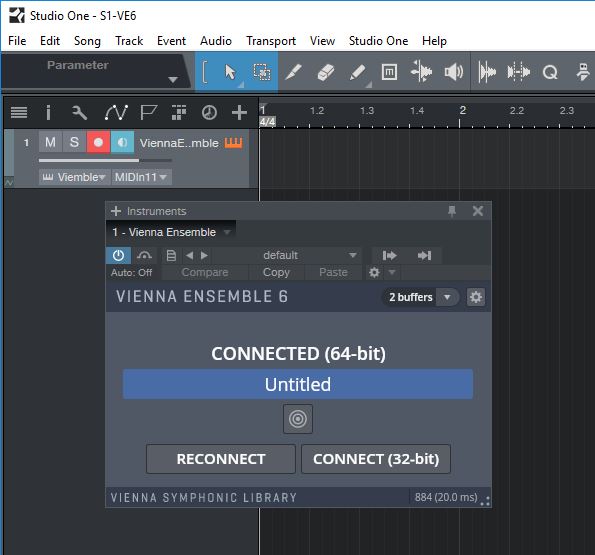Image resolution: width=595 pixels, height=555 pixels.
Task: Select next preset arrow
Action: point(204,255)
